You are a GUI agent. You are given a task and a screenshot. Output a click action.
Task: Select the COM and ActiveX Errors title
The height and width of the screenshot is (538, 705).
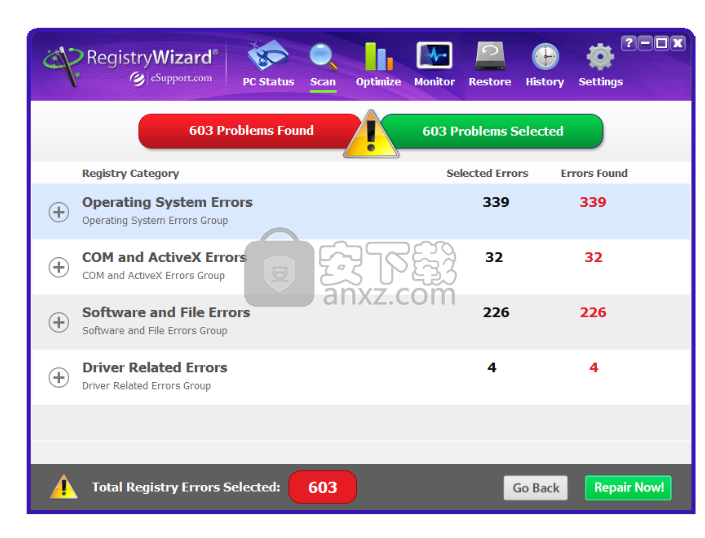[165, 258]
